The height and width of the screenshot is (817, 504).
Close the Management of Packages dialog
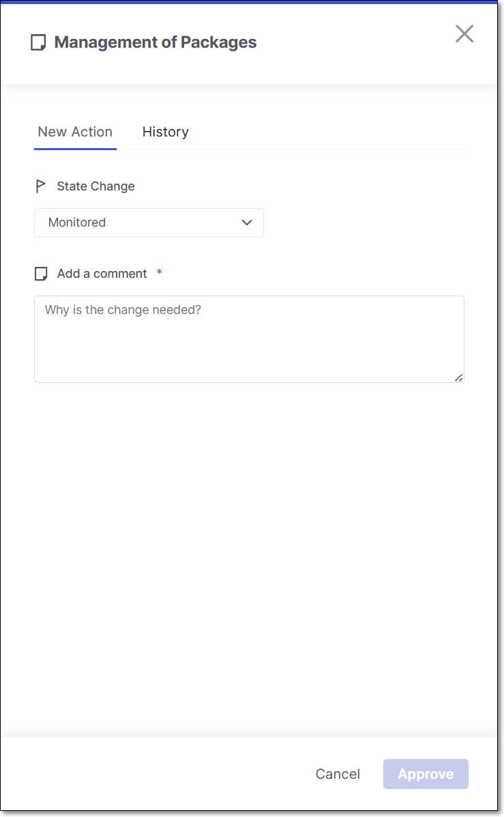coord(464,33)
